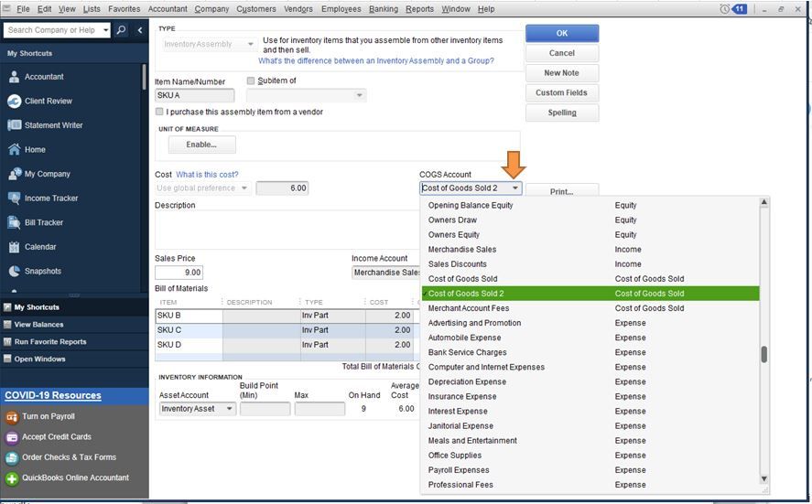Select Opening Balance Equity account
The image size is (812, 504).
tap(590, 206)
